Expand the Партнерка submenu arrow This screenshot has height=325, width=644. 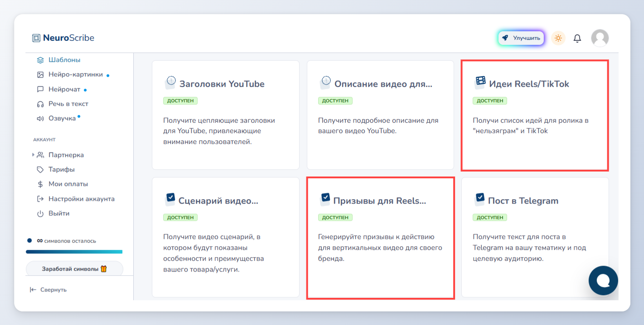coord(33,155)
